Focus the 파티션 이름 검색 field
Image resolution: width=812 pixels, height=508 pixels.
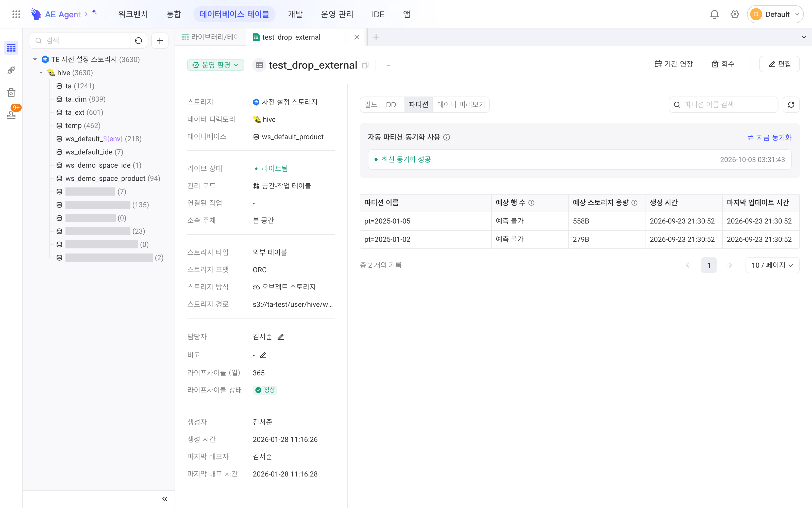(x=723, y=104)
